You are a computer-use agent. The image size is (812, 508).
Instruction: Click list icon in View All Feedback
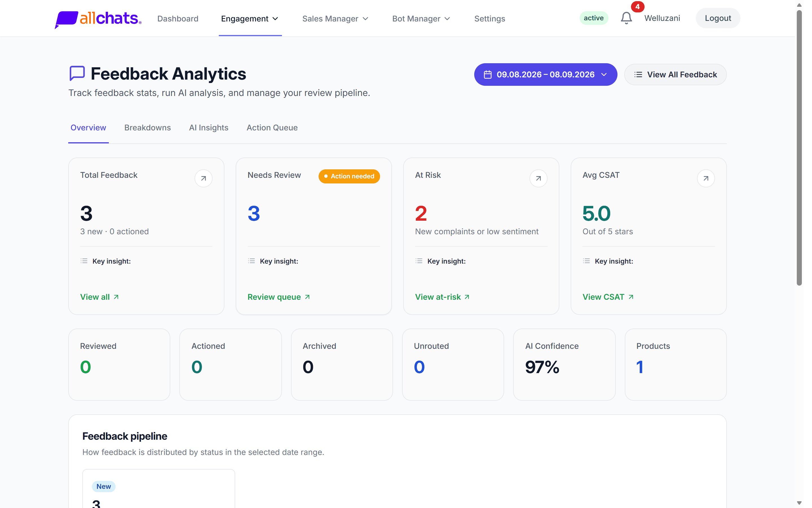point(638,75)
